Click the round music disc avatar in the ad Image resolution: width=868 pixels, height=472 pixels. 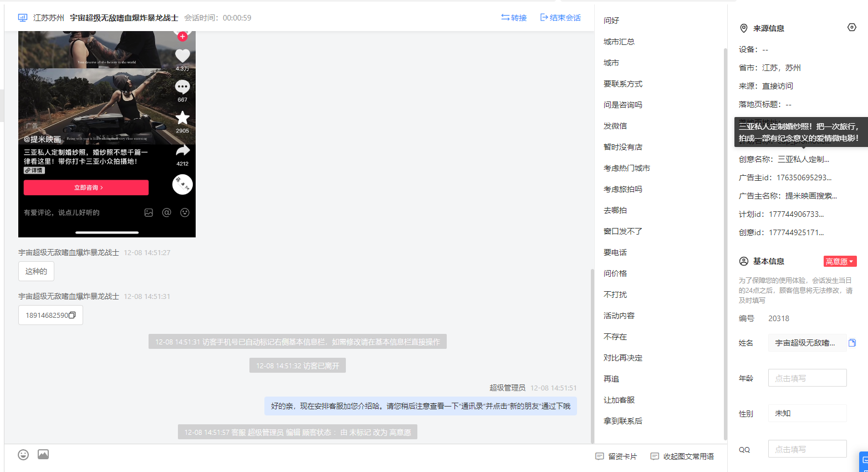coord(182,184)
